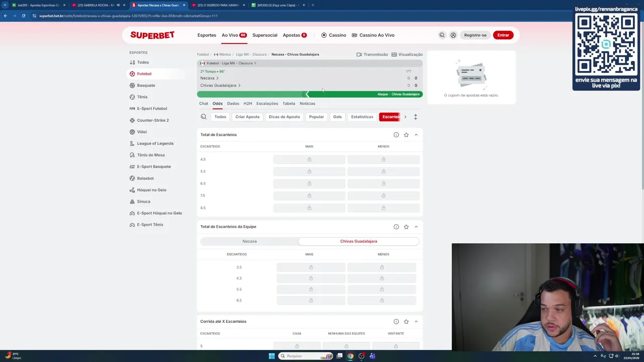Collapse Total de Escanteios da Equipe section

click(x=416, y=227)
